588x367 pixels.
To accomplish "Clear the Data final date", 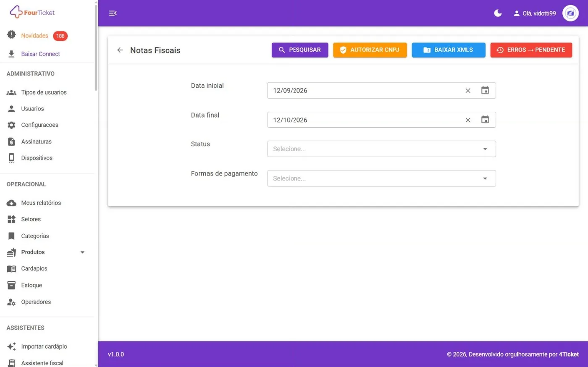I will tap(468, 120).
